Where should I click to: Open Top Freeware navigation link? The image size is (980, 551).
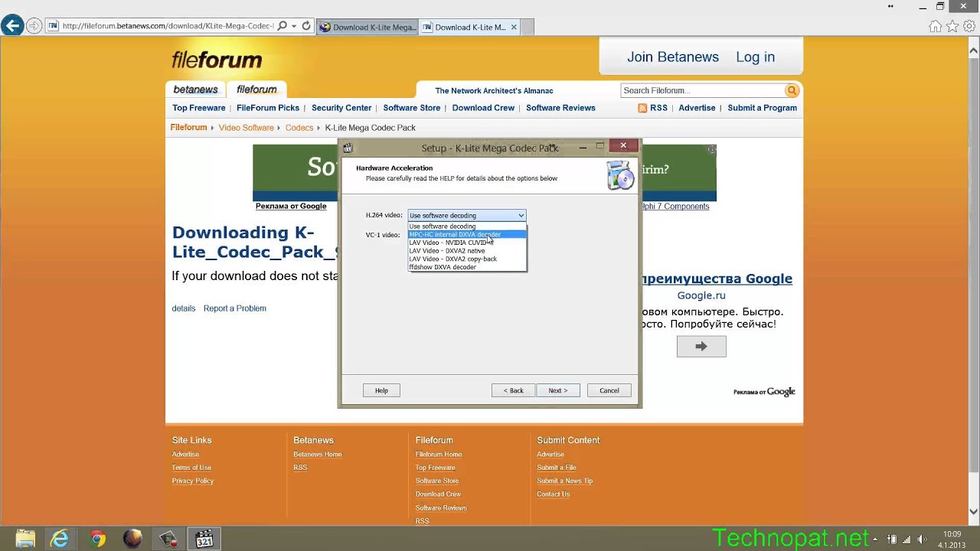pos(199,108)
